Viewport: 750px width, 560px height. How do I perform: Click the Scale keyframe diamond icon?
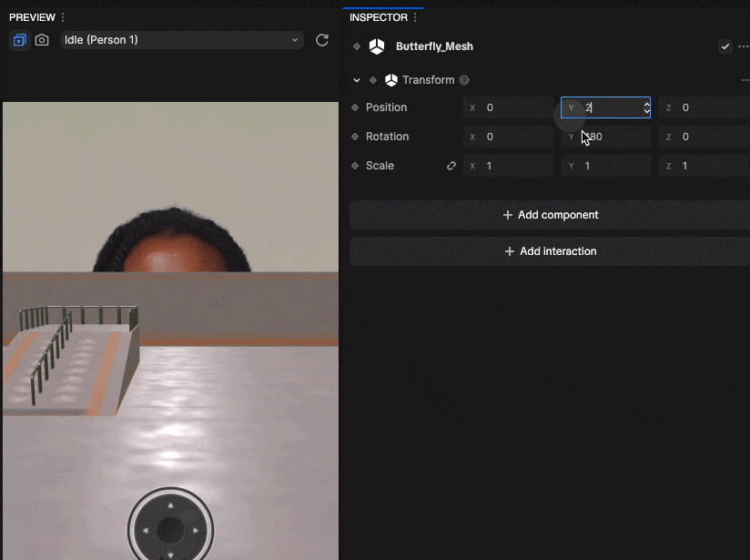click(x=356, y=166)
